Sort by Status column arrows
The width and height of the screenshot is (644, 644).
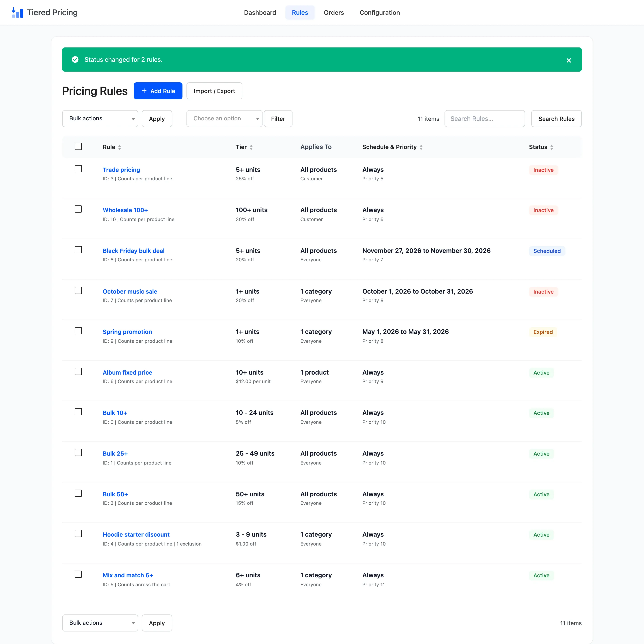tap(552, 147)
